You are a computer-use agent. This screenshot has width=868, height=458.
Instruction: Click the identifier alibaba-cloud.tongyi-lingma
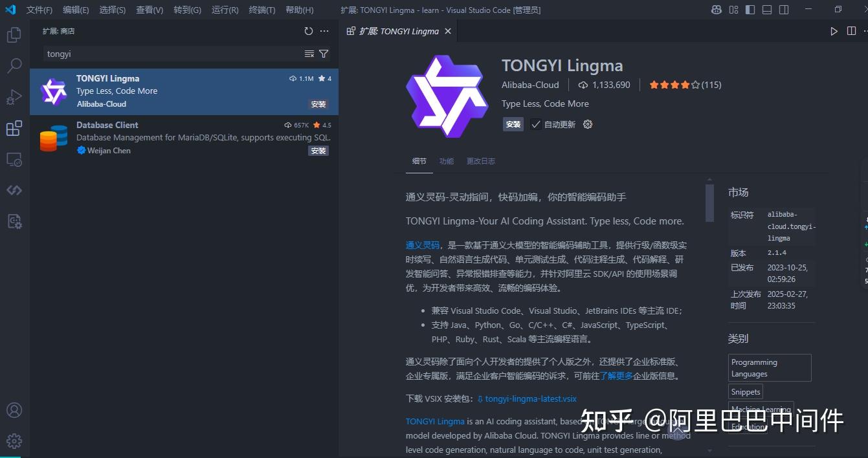pos(791,226)
